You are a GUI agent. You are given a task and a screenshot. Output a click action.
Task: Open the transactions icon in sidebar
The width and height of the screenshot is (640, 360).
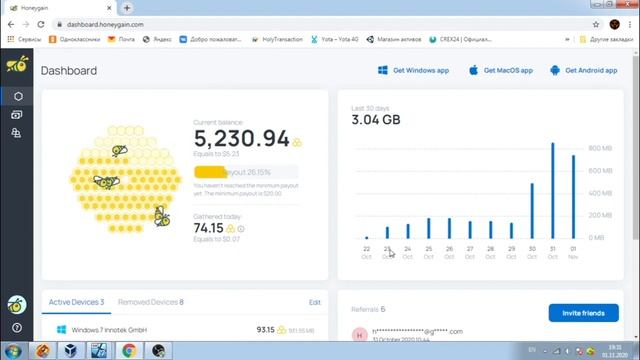pyautogui.click(x=17, y=115)
